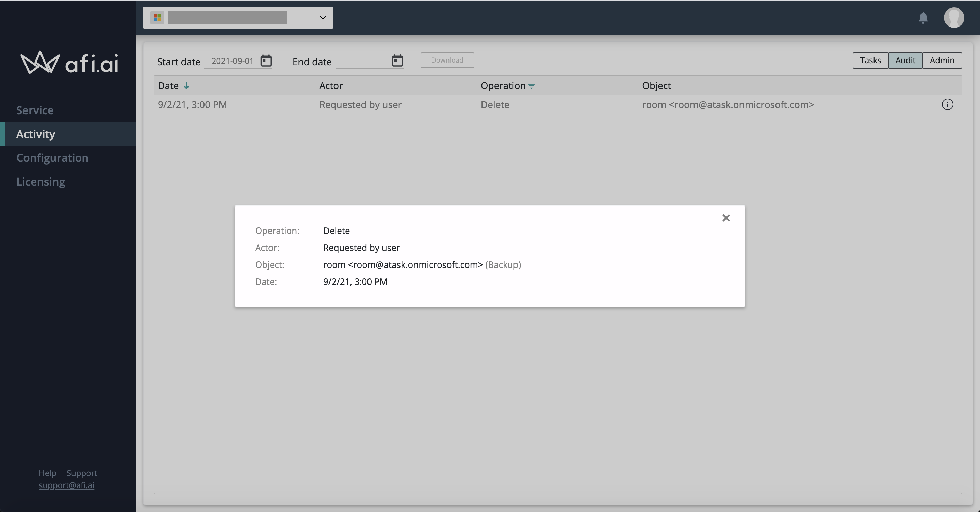Click the Actor column header
This screenshot has height=512, width=980.
pos(331,86)
